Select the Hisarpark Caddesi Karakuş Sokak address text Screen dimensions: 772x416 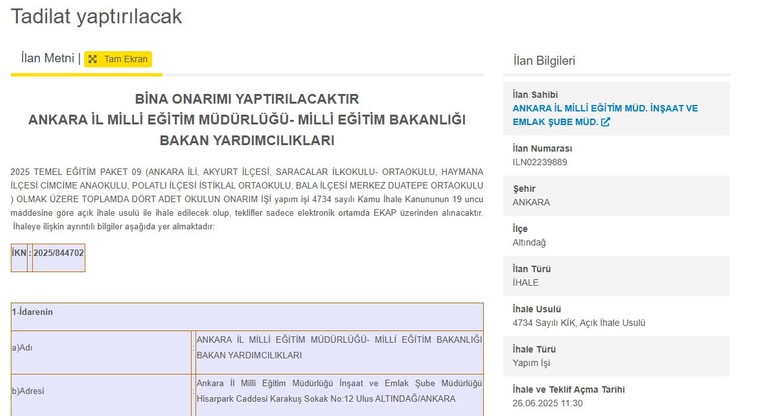pyautogui.click(x=326, y=399)
